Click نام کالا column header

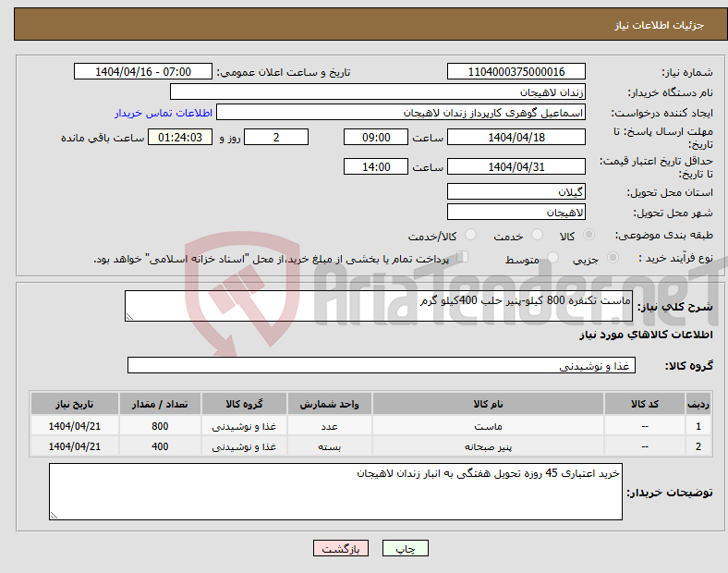488,404
